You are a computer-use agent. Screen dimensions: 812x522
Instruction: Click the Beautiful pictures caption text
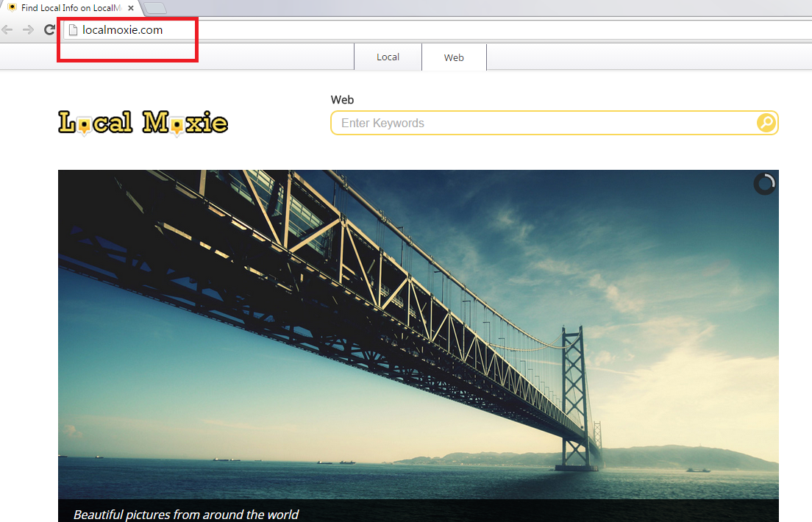[x=186, y=514]
